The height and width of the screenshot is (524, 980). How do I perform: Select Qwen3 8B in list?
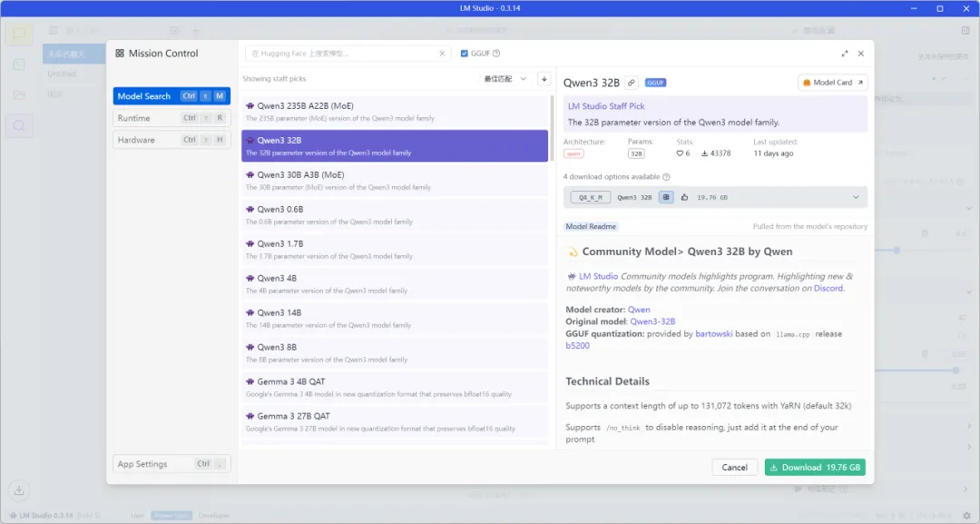pos(395,352)
